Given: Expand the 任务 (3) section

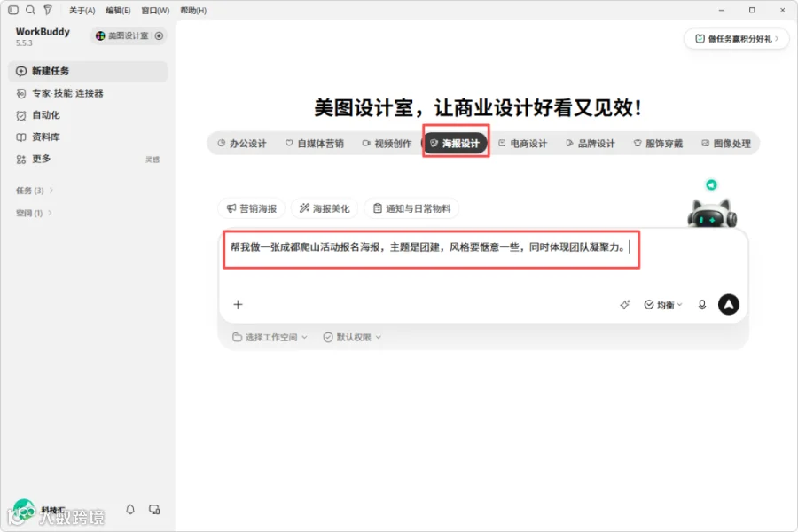Looking at the screenshot, I should (x=35, y=191).
